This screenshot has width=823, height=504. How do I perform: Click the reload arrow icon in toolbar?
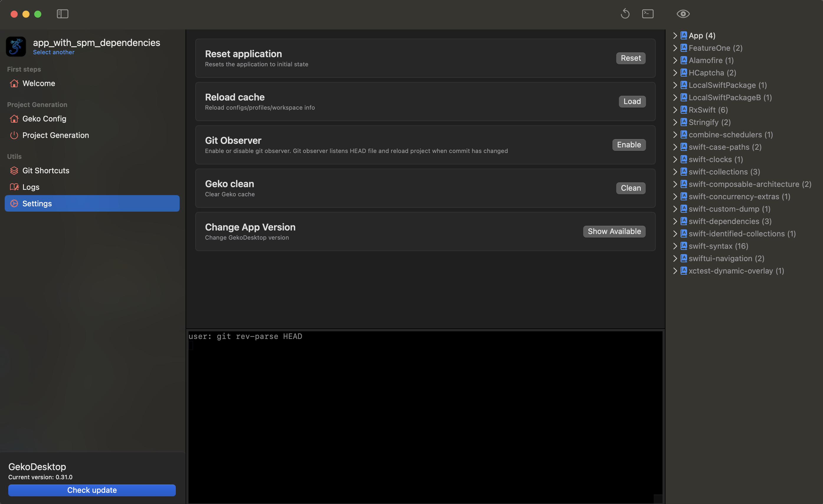(625, 14)
